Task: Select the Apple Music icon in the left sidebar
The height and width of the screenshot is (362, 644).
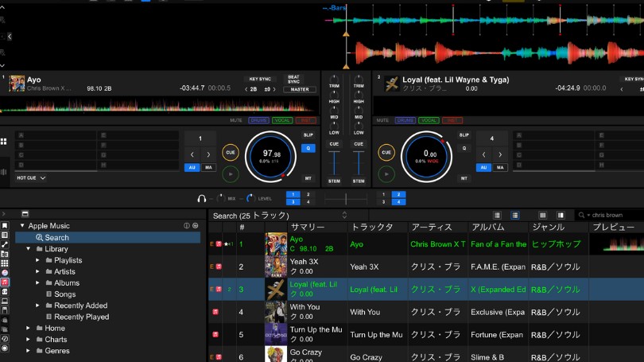Action: coord(5,282)
